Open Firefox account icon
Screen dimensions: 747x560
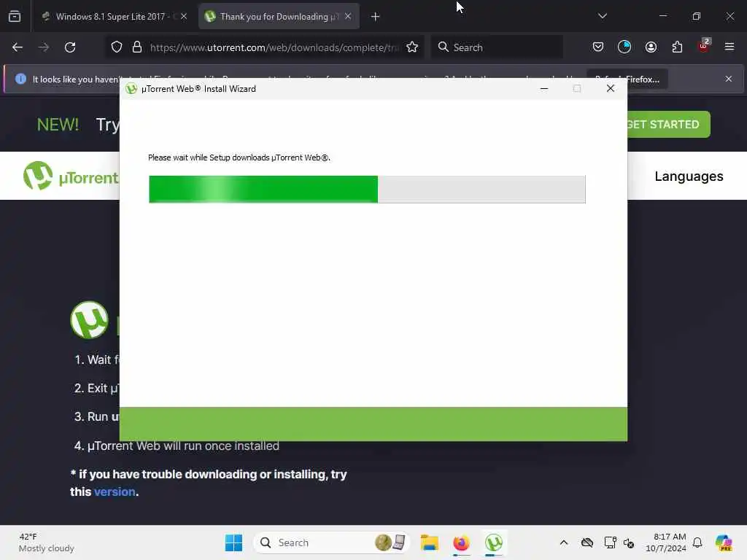coord(651,47)
